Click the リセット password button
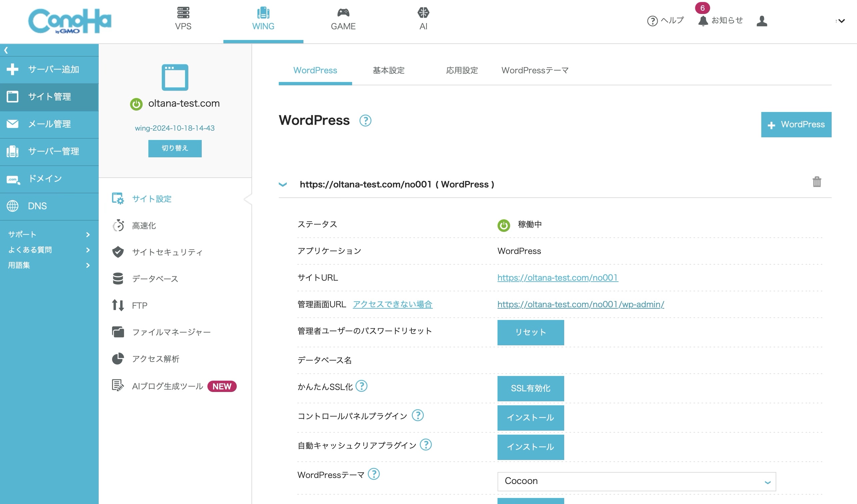This screenshot has height=504, width=857. tap(531, 333)
